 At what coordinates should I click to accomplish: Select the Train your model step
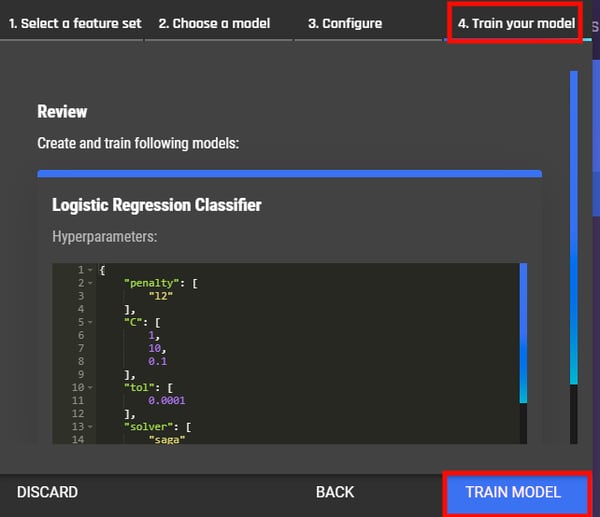point(516,23)
